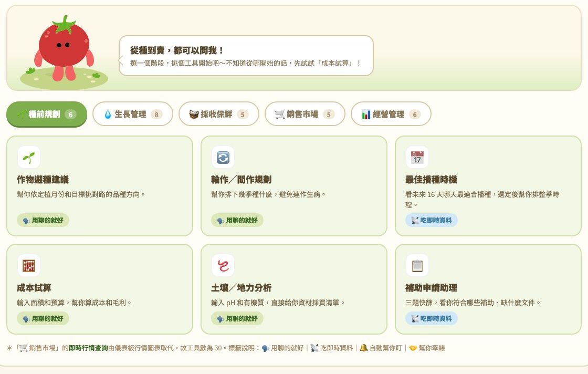Click the tomato mascot character
Screen dimensions: 588x374
click(64, 49)
